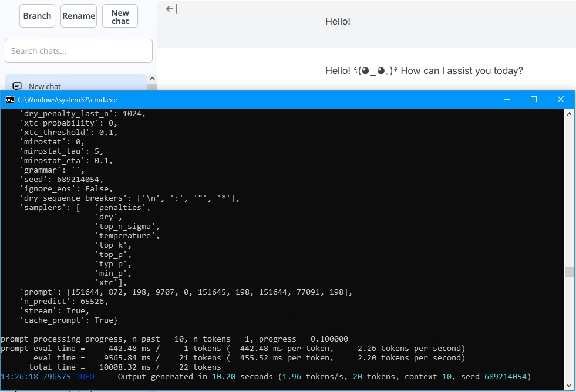This screenshot has height=392, width=576.
Task: Click the console scrollbar down arrow
Action: (x=569, y=386)
